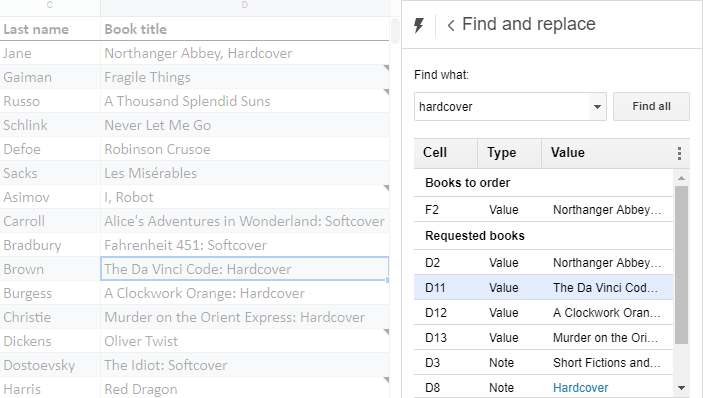Select the last name cell Carroll
Viewport: 703px width, 398px height.
(x=50, y=221)
